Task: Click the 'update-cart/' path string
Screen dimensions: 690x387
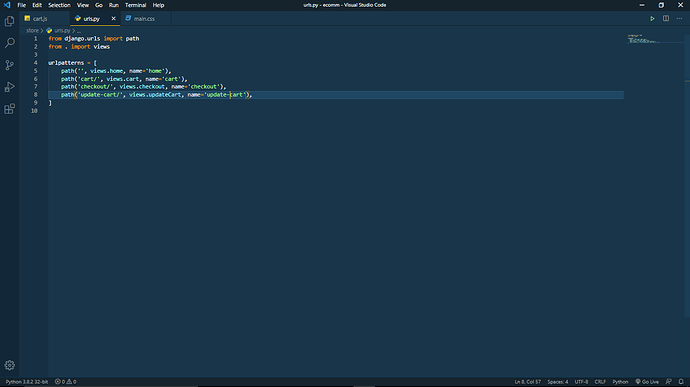Action: tap(100, 95)
